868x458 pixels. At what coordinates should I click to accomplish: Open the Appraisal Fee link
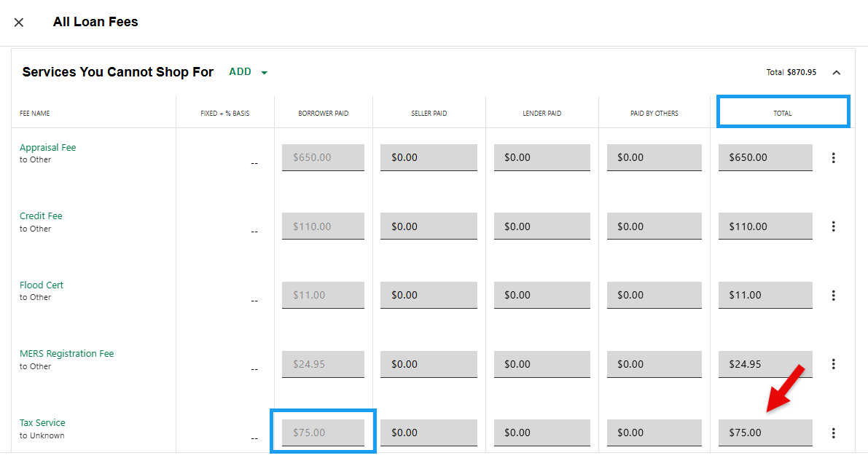click(x=47, y=148)
